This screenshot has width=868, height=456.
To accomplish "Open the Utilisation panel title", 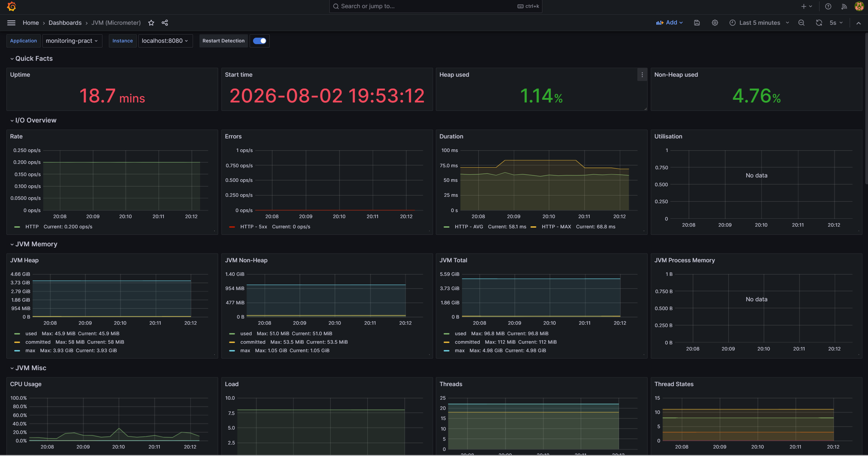I will pos(668,136).
